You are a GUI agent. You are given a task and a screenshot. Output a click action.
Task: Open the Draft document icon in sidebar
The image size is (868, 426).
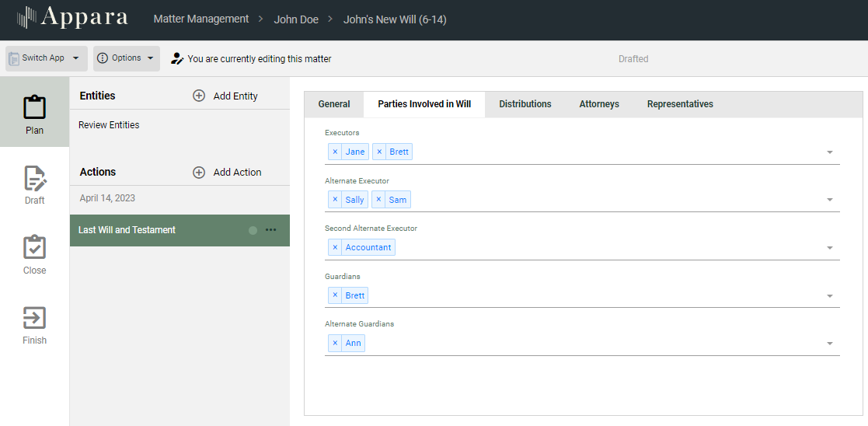[34, 178]
